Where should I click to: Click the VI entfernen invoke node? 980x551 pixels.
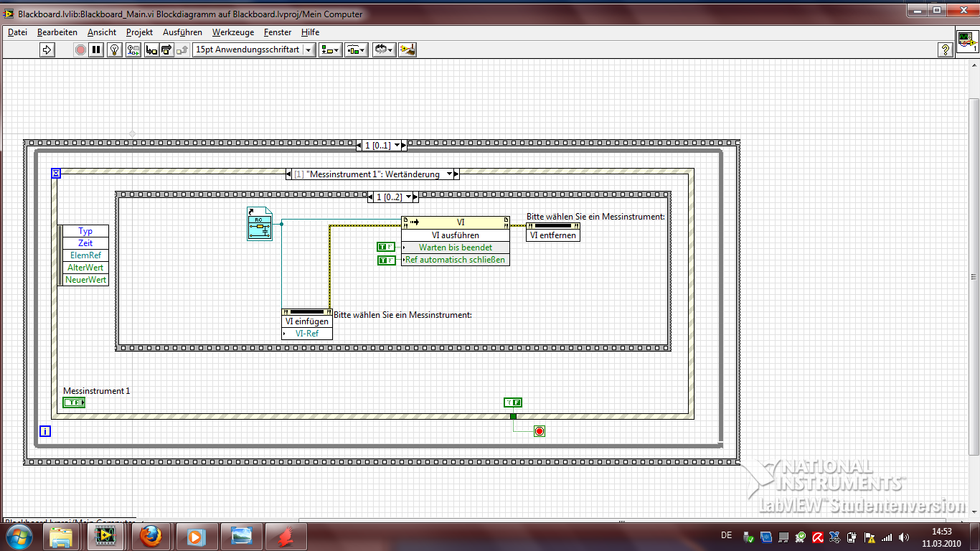click(552, 232)
